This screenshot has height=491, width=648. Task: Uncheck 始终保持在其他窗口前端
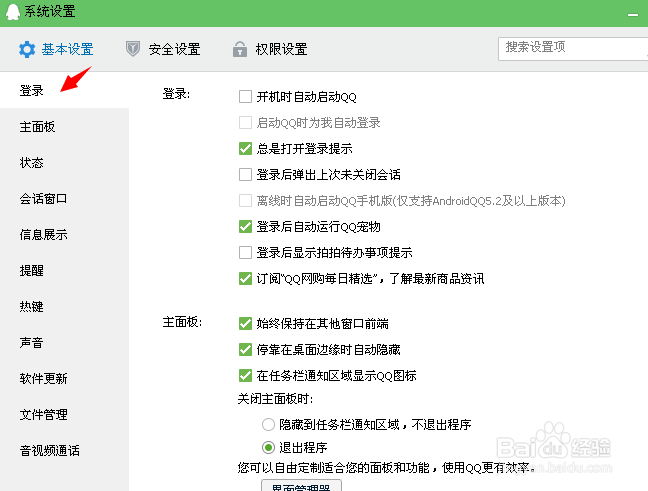click(245, 324)
